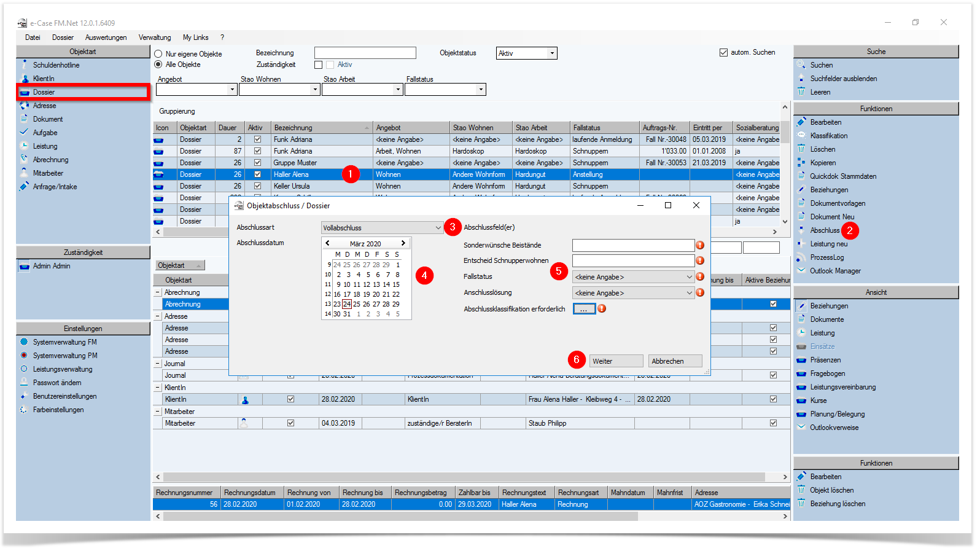Open the Dossier menu in the menu bar

63,37
